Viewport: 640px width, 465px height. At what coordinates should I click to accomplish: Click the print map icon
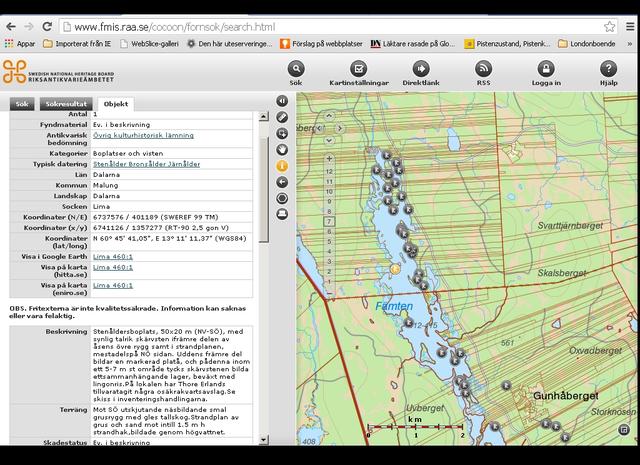[x=282, y=213]
